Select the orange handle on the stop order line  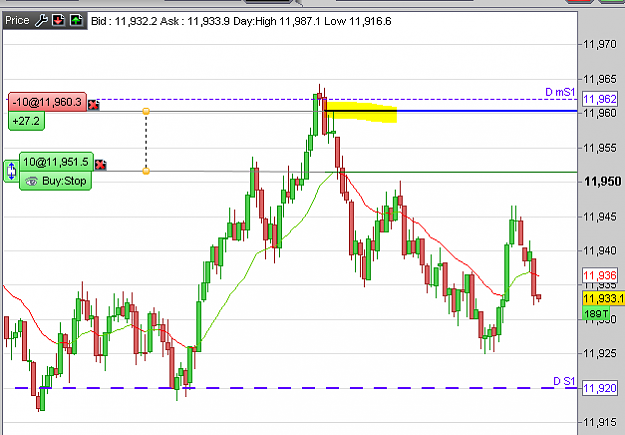coord(146,171)
